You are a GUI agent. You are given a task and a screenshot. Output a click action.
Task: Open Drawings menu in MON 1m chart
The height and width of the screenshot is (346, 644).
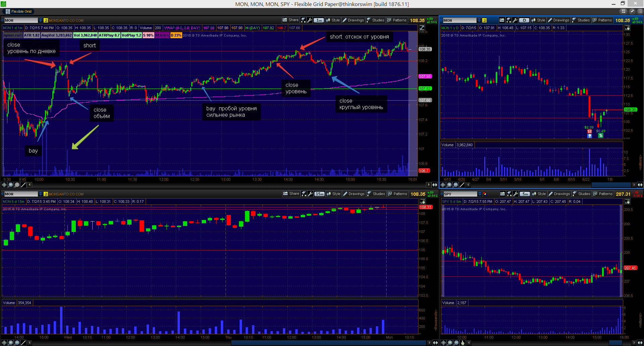pyautogui.click(x=353, y=20)
